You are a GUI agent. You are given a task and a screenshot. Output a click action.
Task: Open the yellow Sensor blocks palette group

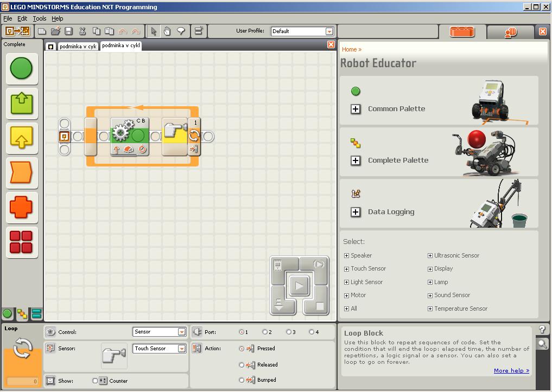pyautogui.click(x=22, y=138)
